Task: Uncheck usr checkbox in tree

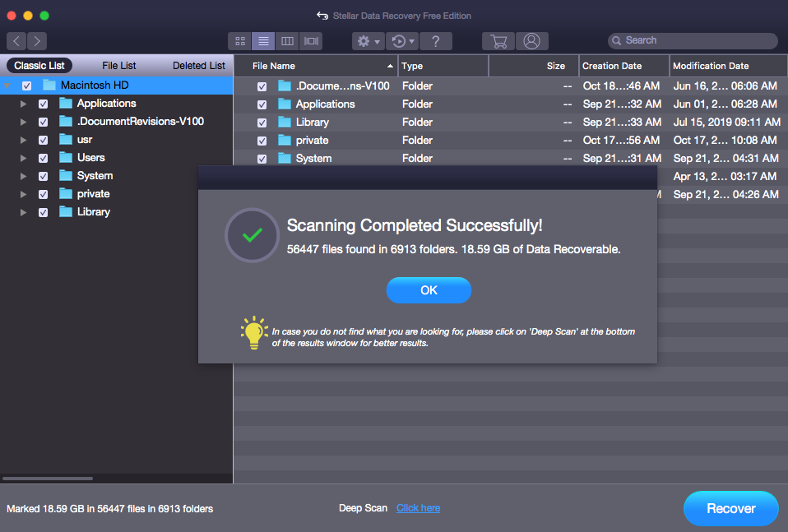Action: (x=44, y=140)
